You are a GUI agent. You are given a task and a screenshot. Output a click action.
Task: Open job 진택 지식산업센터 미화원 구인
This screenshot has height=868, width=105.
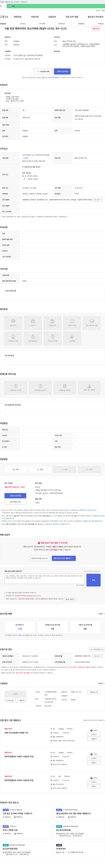[16, 733]
